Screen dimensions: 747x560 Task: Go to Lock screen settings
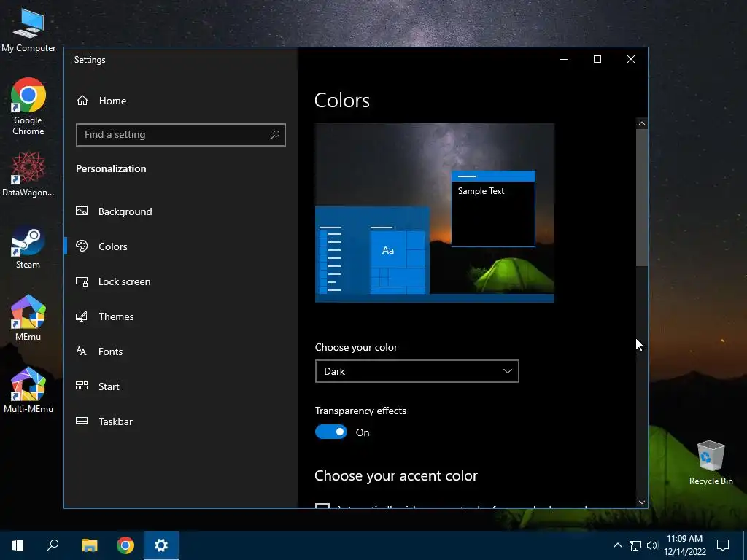tap(124, 281)
